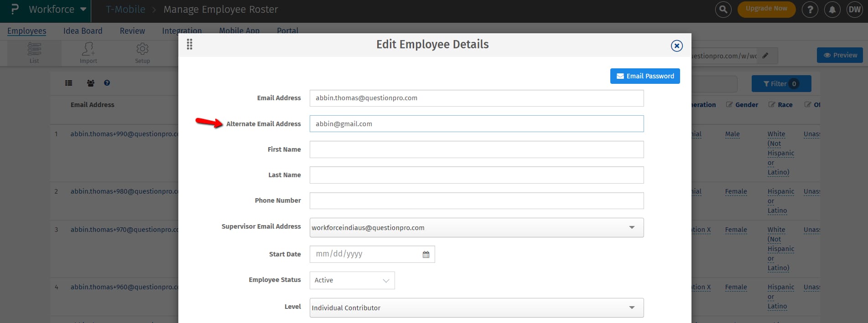The image size is (868, 323).
Task: Open the help question mark icon
Action: pyautogui.click(x=810, y=10)
